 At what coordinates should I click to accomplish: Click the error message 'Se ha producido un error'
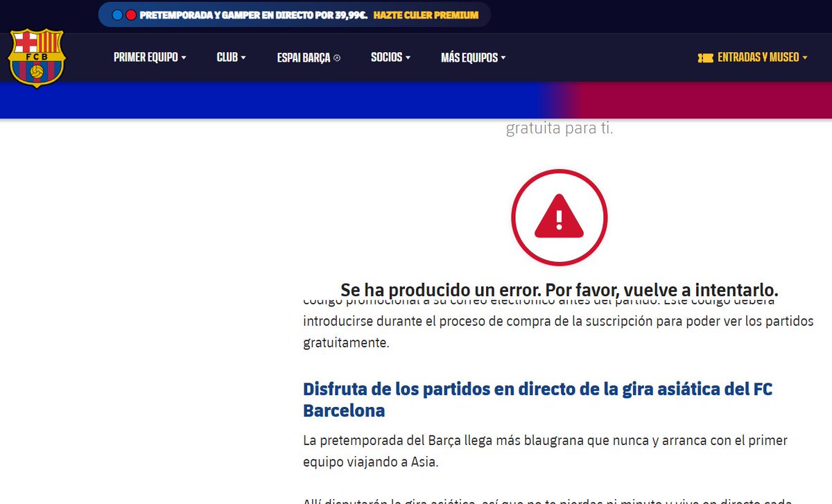click(x=559, y=289)
